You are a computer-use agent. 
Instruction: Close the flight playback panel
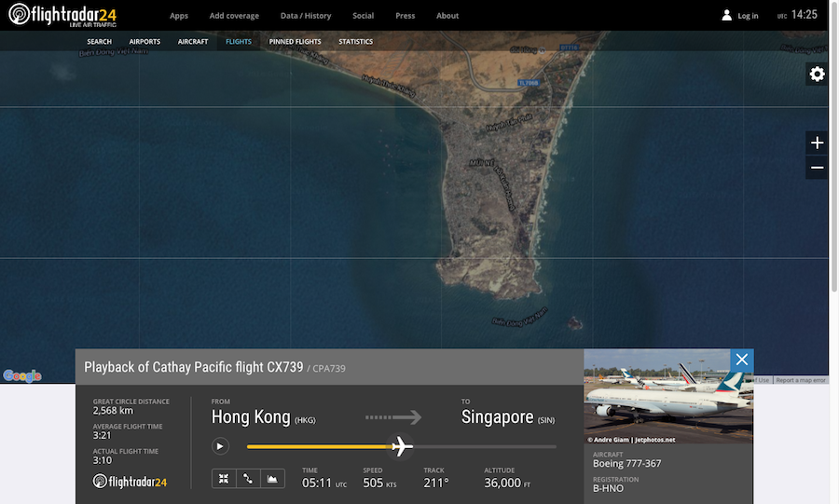pyautogui.click(x=742, y=360)
